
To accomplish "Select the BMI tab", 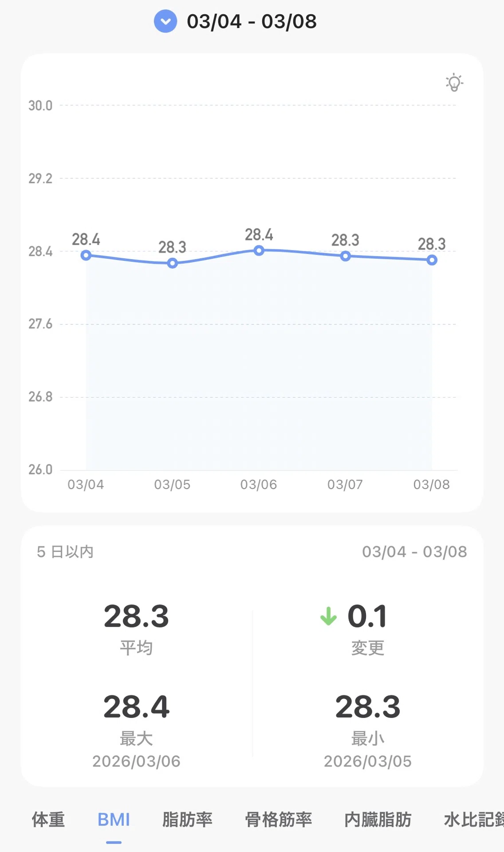I will click(x=114, y=820).
